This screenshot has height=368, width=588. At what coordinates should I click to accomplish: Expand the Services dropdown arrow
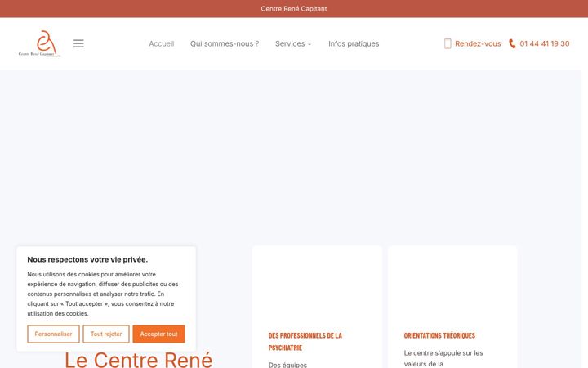coord(310,44)
